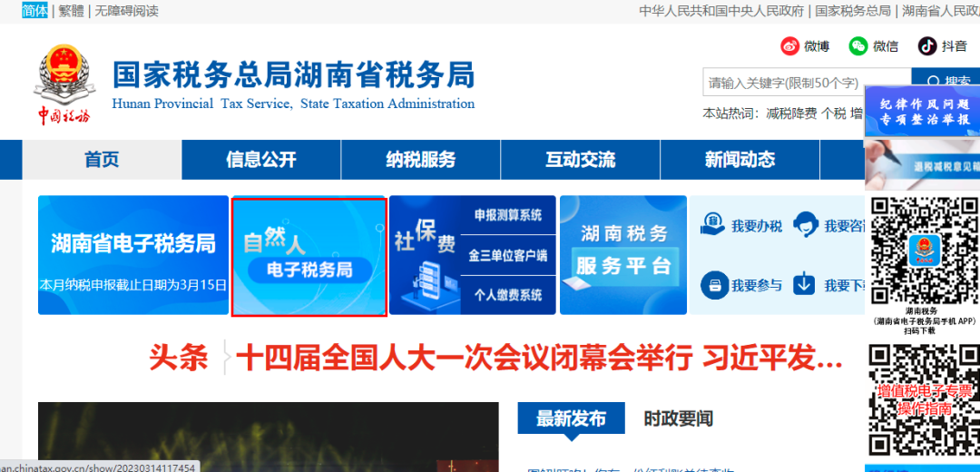Open 湖南省电子税务局 banner
The height and width of the screenshot is (472, 980).
(x=133, y=255)
